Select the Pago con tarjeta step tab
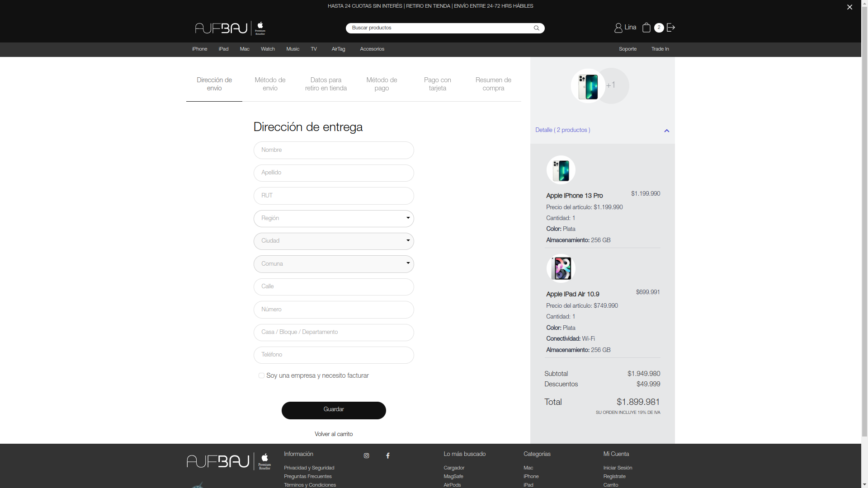Image resolution: width=868 pixels, height=488 pixels. tap(437, 84)
